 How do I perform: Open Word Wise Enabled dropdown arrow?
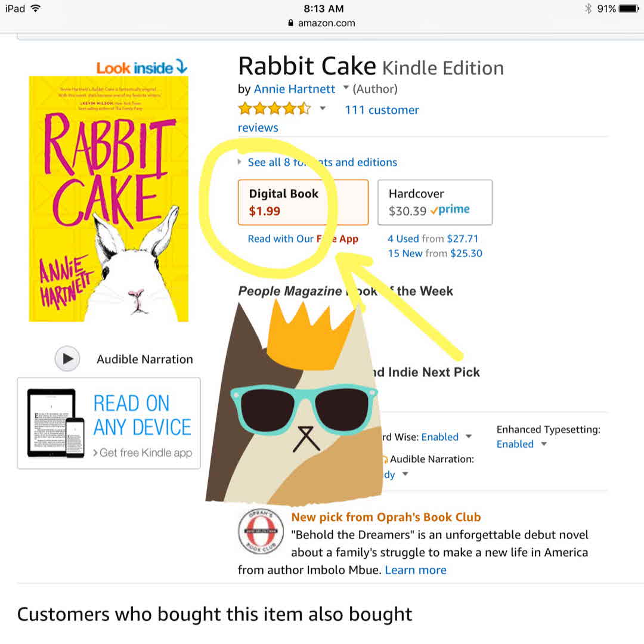tap(469, 436)
